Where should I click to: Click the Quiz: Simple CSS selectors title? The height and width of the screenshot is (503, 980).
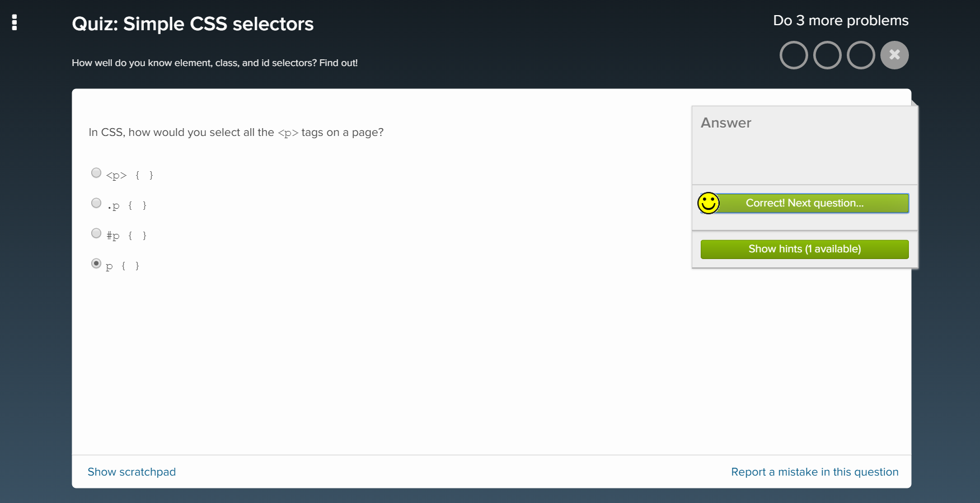coord(193,23)
